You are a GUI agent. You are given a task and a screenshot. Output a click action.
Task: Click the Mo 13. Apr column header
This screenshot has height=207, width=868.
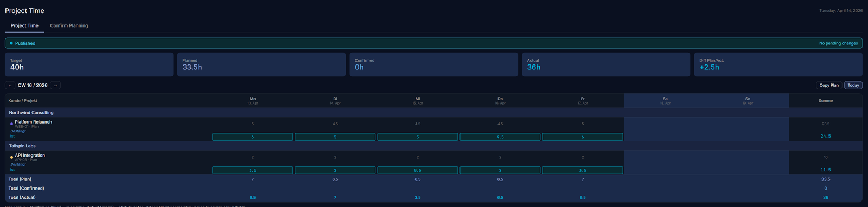coord(252,101)
